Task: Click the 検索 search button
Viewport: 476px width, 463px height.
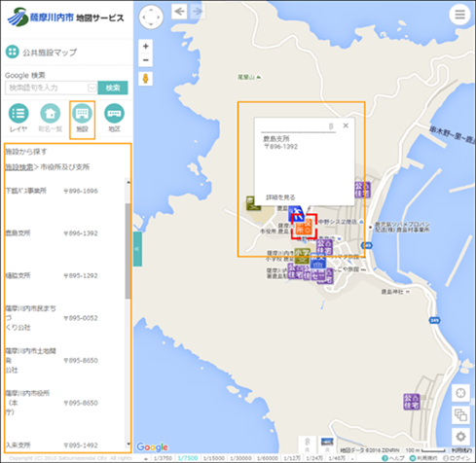Action: pyautogui.click(x=113, y=88)
